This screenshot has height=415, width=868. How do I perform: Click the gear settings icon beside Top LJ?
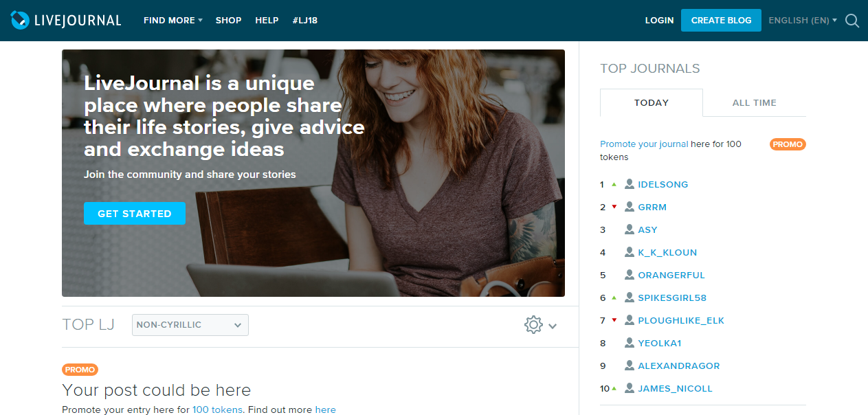point(533,325)
